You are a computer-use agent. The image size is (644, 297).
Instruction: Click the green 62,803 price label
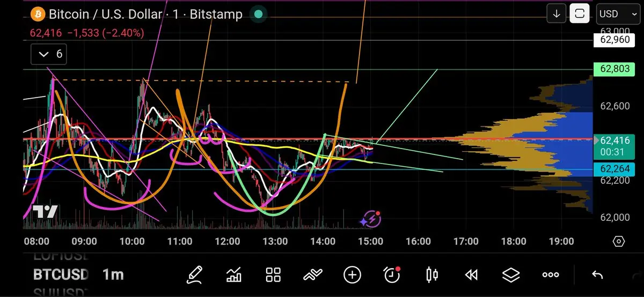[x=615, y=69]
